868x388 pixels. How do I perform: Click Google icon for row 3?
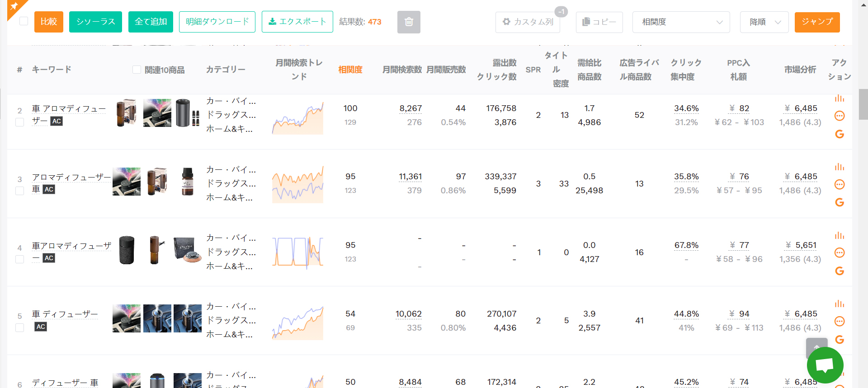click(x=840, y=202)
